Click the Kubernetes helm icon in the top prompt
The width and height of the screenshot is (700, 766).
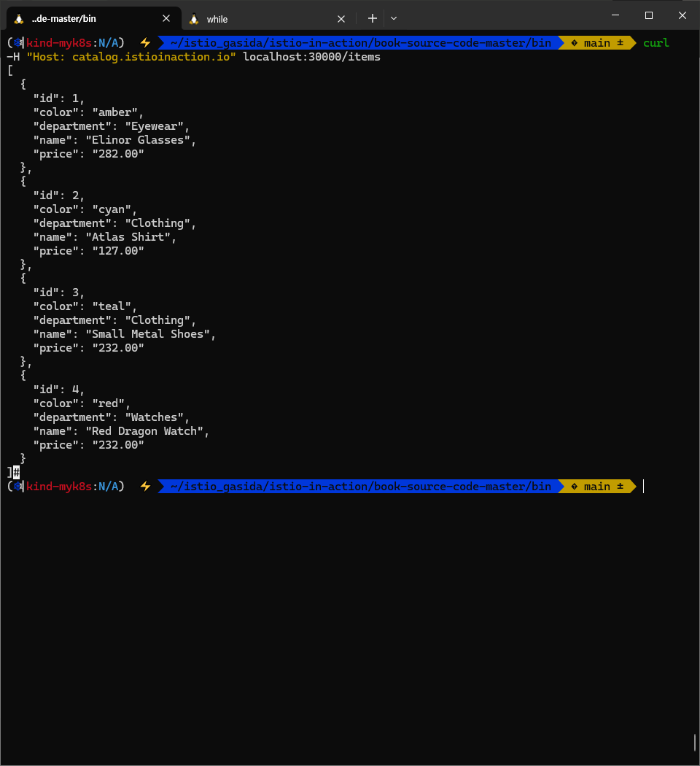click(18, 43)
